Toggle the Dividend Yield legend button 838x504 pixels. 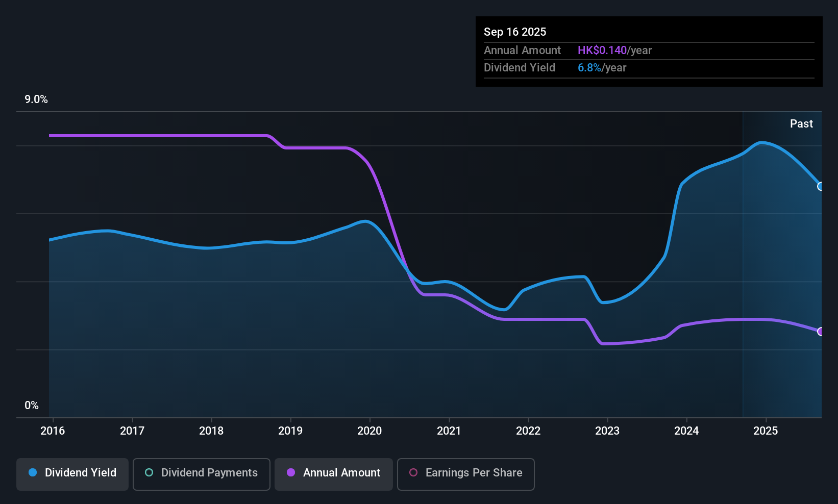pos(72,474)
